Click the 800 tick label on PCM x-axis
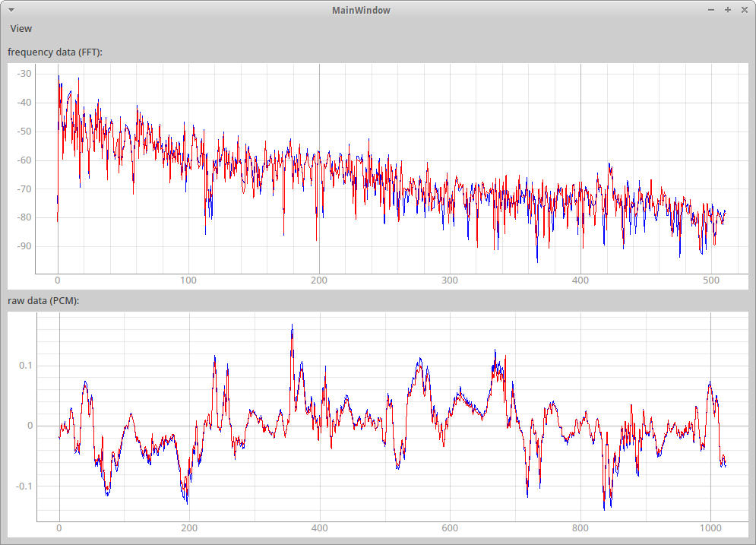This screenshot has height=545, width=756. pos(580,528)
